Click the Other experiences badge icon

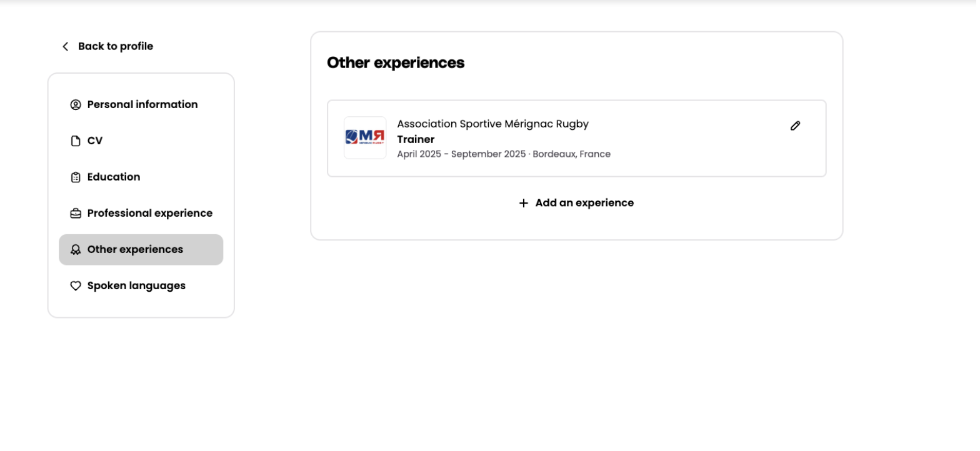[76, 250]
